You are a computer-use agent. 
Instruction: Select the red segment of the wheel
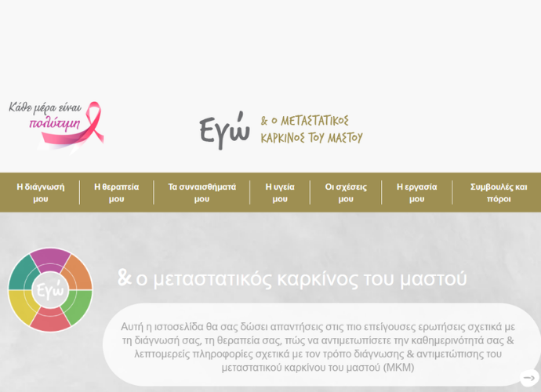click(50, 320)
